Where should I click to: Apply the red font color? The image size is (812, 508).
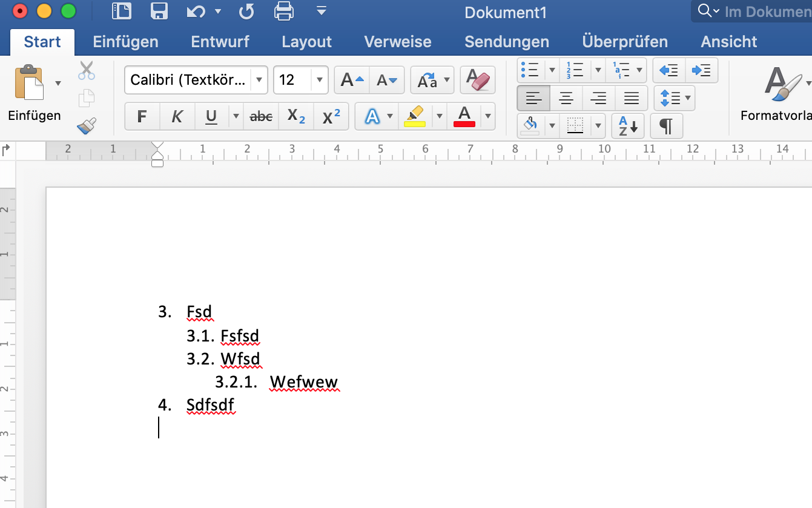pyautogui.click(x=464, y=116)
